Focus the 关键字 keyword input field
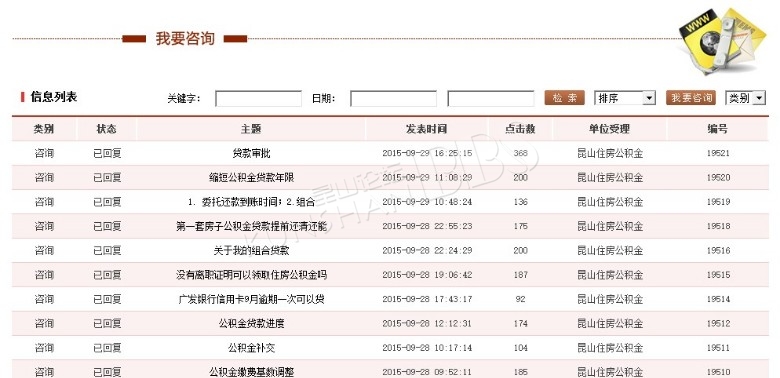The width and height of the screenshot is (780, 378). [x=258, y=98]
